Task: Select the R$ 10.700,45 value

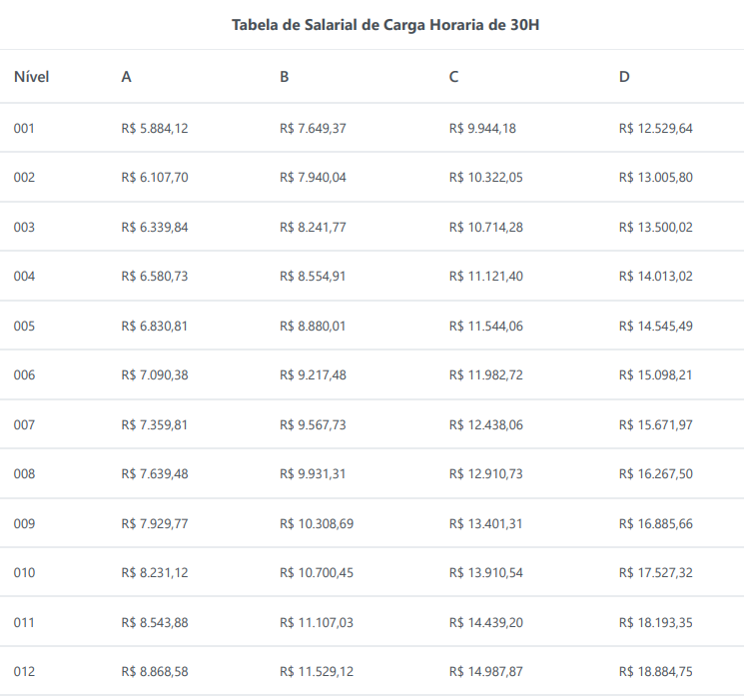Action: pos(317,573)
